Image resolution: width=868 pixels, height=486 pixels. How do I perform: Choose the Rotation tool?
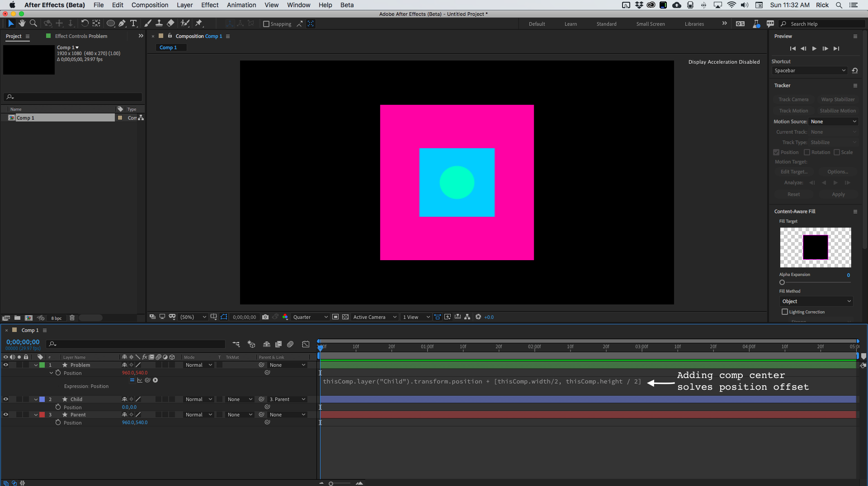(x=85, y=23)
